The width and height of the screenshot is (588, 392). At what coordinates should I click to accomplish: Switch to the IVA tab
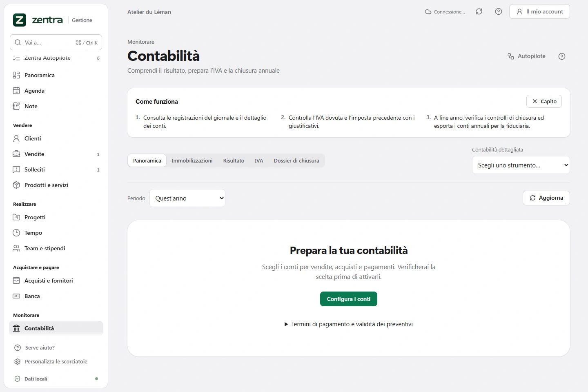(x=259, y=160)
